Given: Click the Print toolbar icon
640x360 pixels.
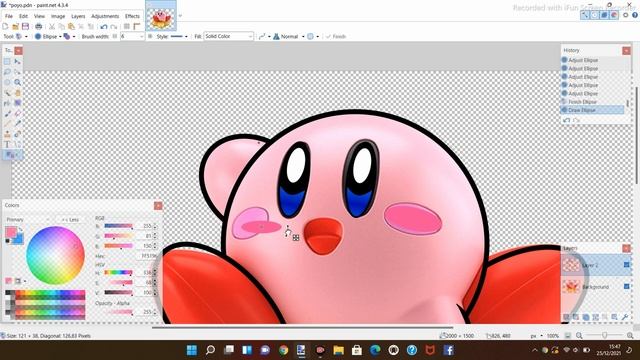Looking at the screenshot, I should click(x=38, y=27).
